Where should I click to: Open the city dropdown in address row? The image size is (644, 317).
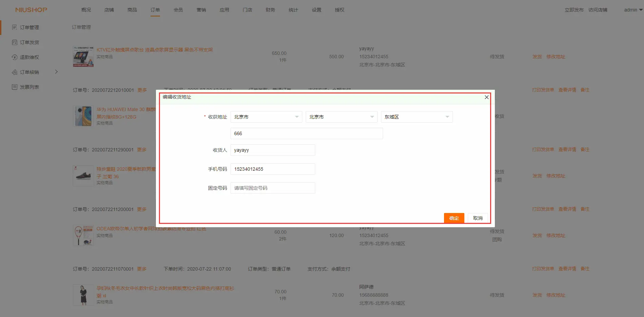(341, 117)
